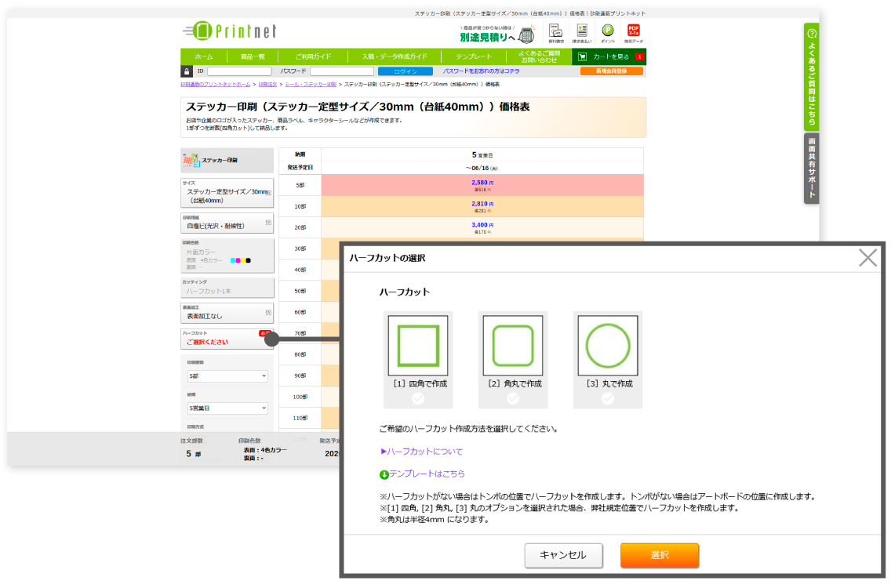Click the カートを見る button
This screenshot has height=588, width=891.
pyautogui.click(x=609, y=56)
